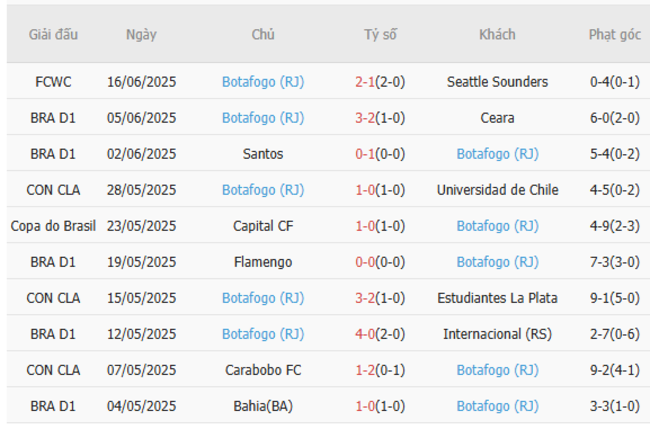This screenshot has height=438, width=650.
Task: Click the 0-0 score in Flamengo row
Action: (x=367, y=262)
